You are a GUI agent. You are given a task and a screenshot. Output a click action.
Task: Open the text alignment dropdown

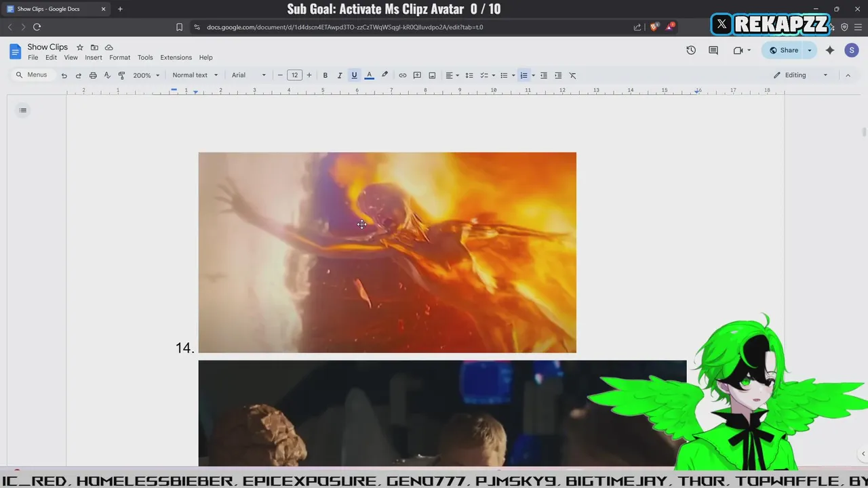click(452, 75)
